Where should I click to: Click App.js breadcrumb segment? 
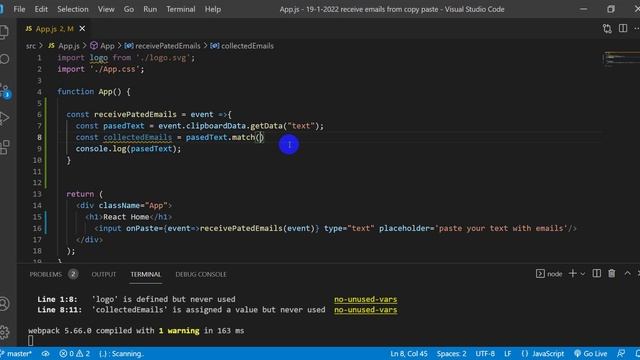[x=64, y=46]
